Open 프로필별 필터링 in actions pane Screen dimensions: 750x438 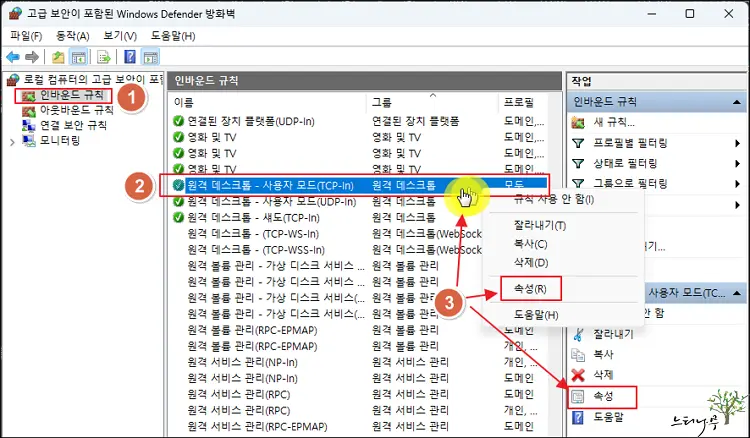630,143
